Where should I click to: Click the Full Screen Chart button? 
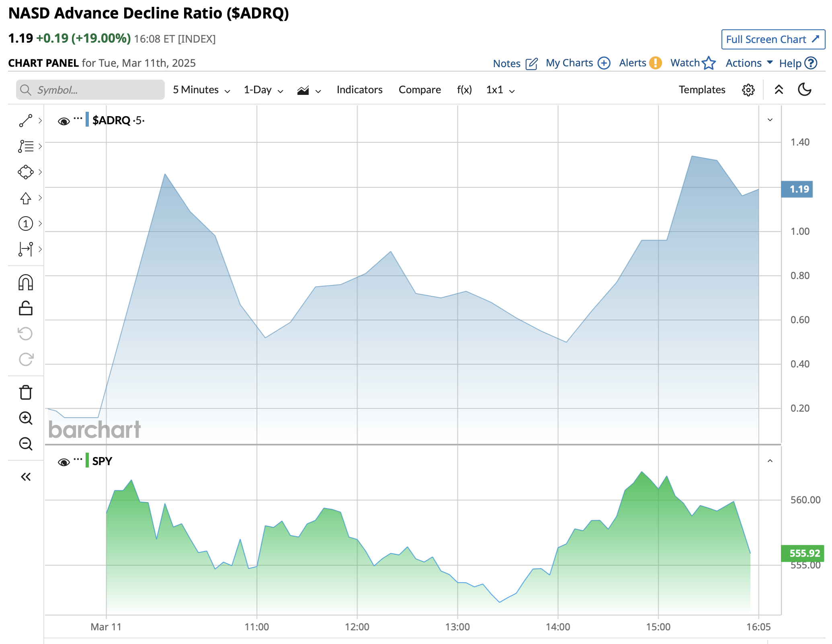point(773,39)
